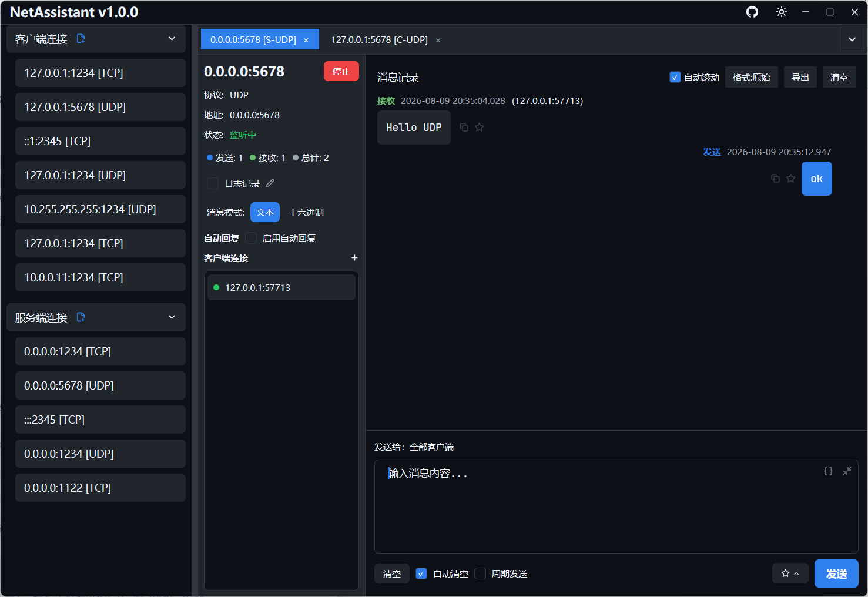Format input with braces icon
Screen dimensions: 868x597
pyautogui.click(x=828, y=471)
